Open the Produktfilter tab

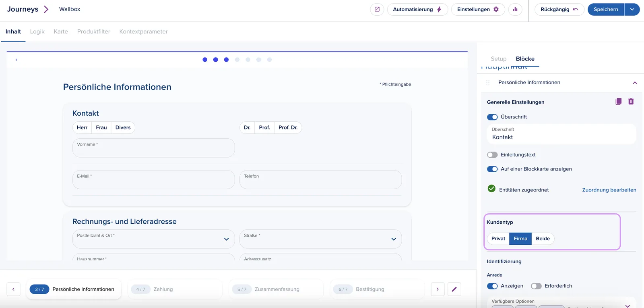click(x=94, y=31)
